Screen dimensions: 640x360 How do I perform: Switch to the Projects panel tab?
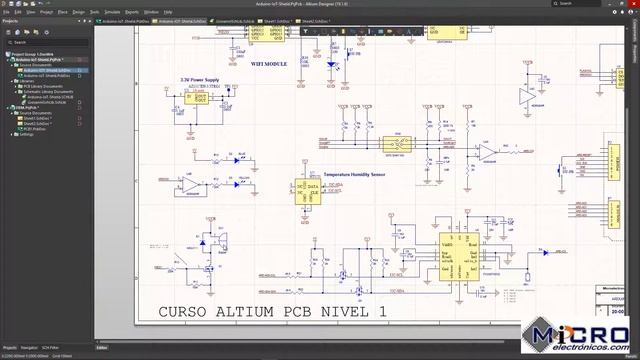coord(10,348)
